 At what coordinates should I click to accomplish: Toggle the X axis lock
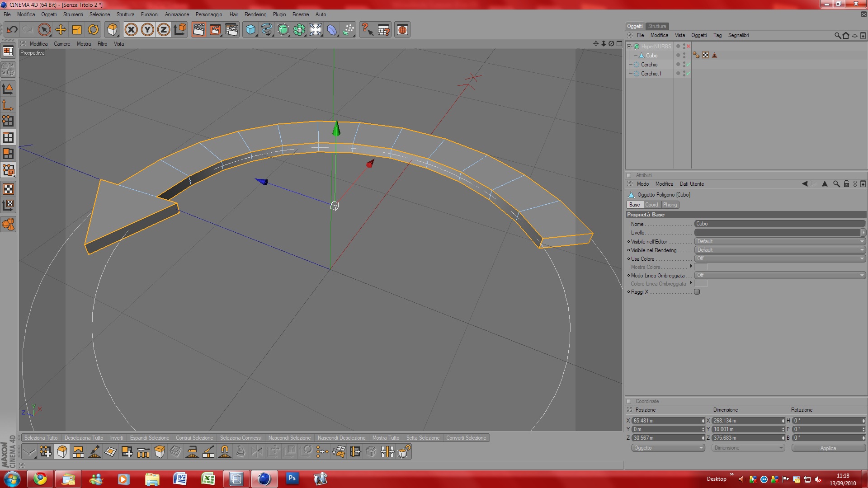click(x=131, y=30)
